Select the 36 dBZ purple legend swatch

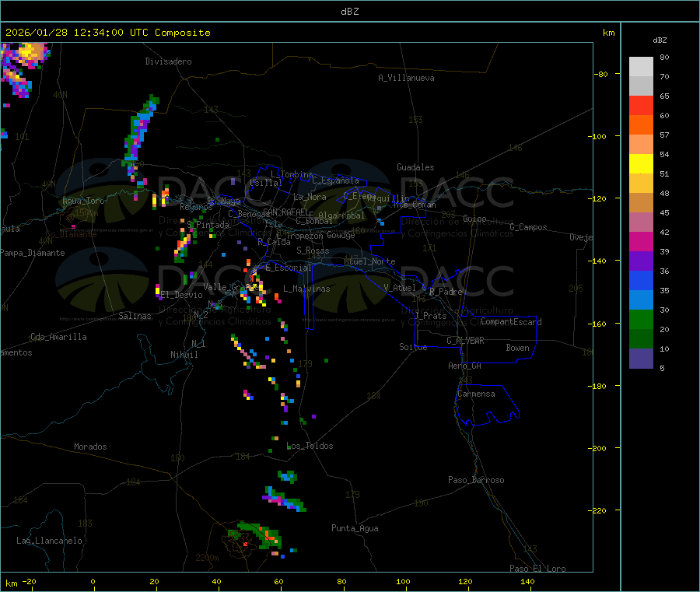pyautogui.click(x=641, y=261)
